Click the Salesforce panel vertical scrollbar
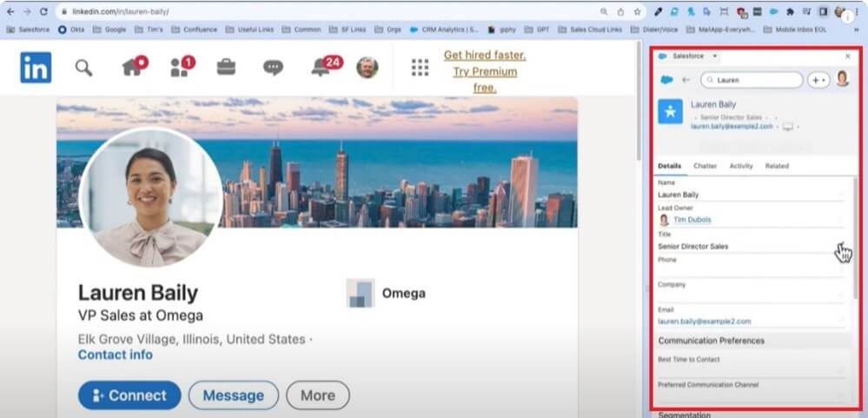The image size is (868, 418). tap(855, 238)
